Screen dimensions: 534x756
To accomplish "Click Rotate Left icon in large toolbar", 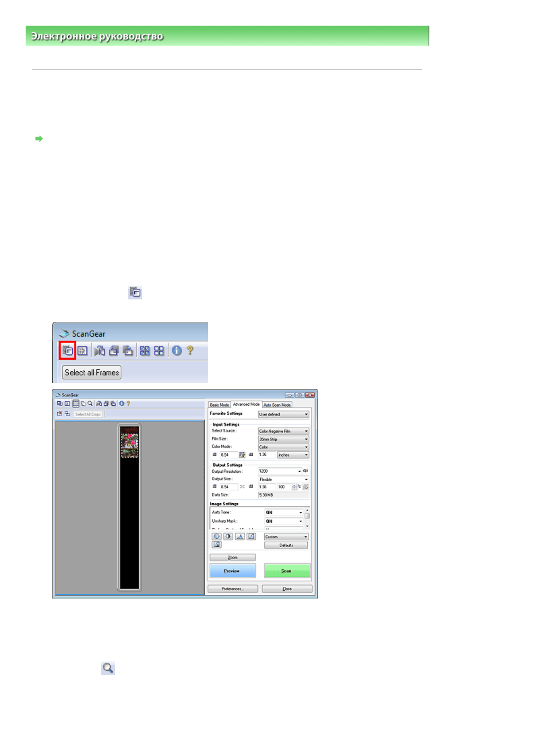I will (114, 351).
